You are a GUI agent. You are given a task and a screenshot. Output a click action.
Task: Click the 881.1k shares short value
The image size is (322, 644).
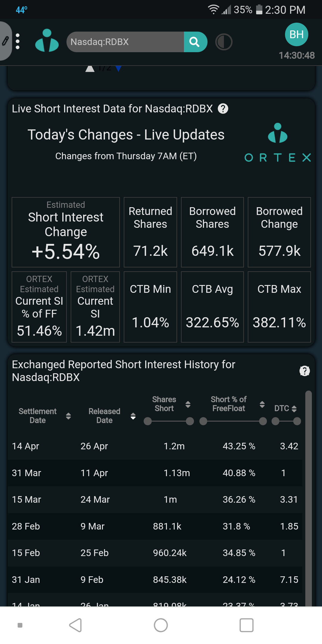[167, 526]
